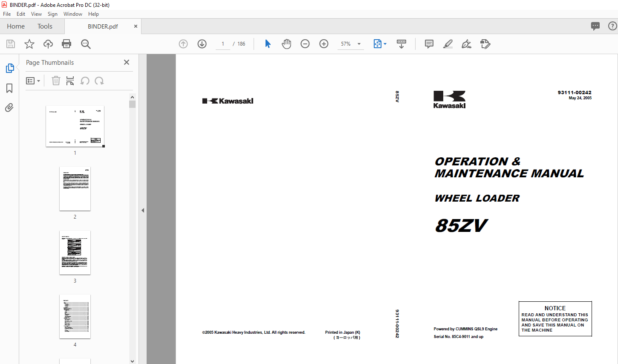Click the 'Serial No. 85C4-9011 and up' line
Viewport: 618px width, 364px height.
coord(459,337)
